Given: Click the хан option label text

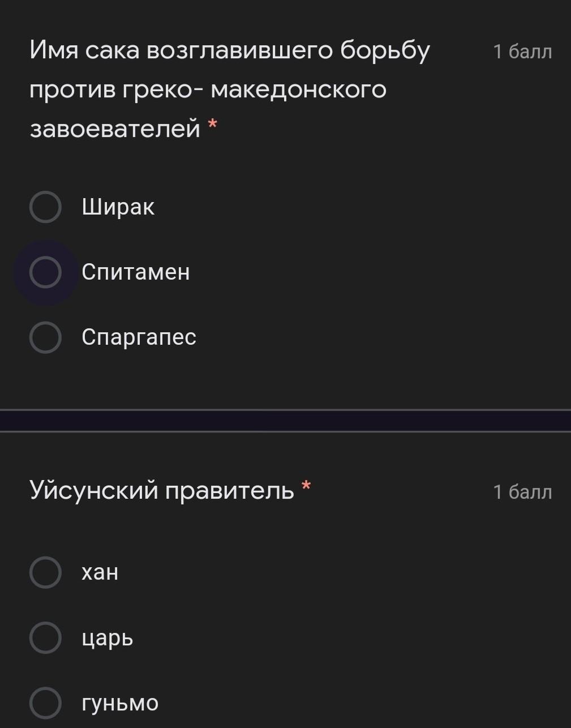Looking at the screenshot, I should pos(100,572).
